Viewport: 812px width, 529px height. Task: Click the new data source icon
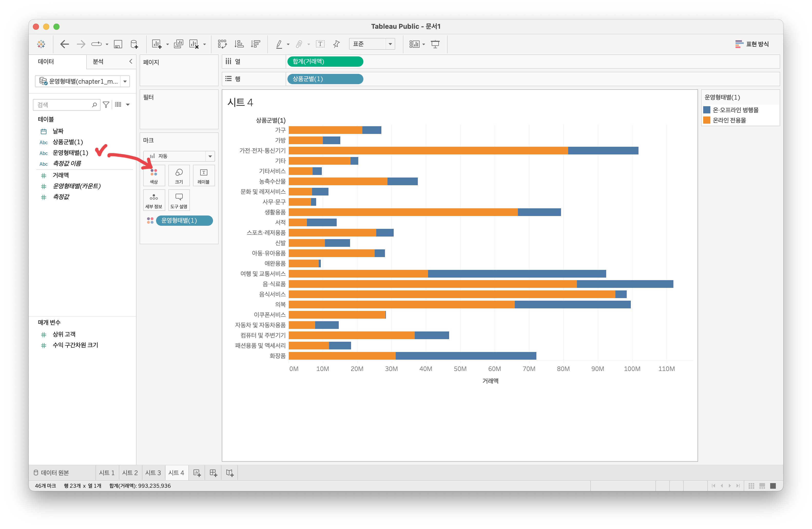[134, 44]
